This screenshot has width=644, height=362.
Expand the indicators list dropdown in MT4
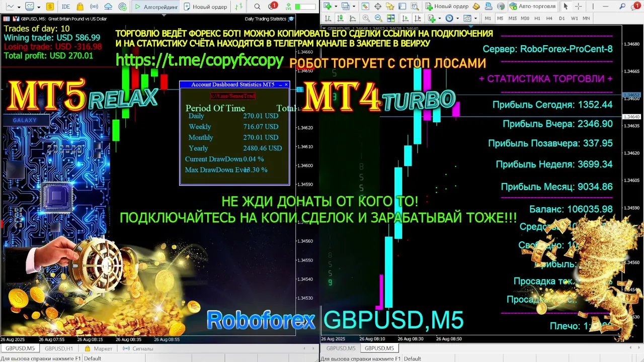point(440,18)
